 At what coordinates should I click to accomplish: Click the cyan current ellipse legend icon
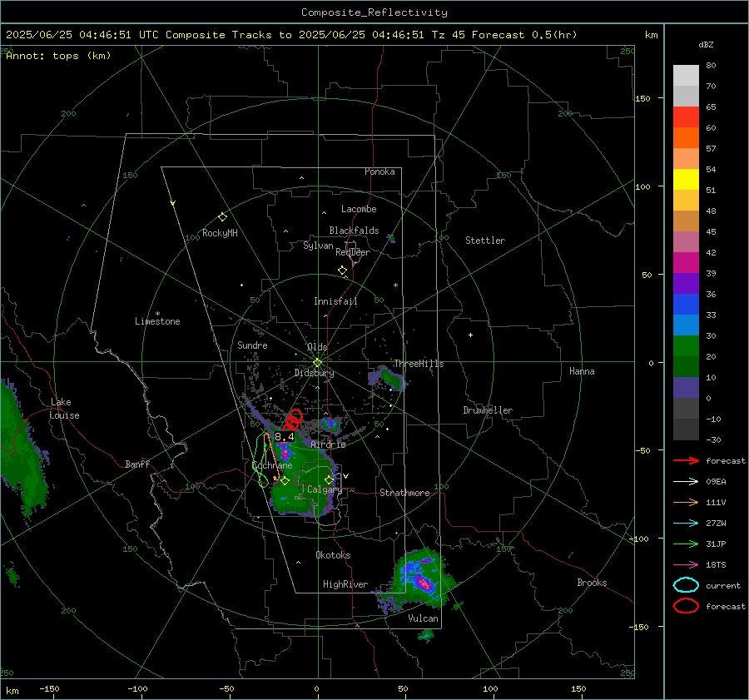(x=686, y=585)
